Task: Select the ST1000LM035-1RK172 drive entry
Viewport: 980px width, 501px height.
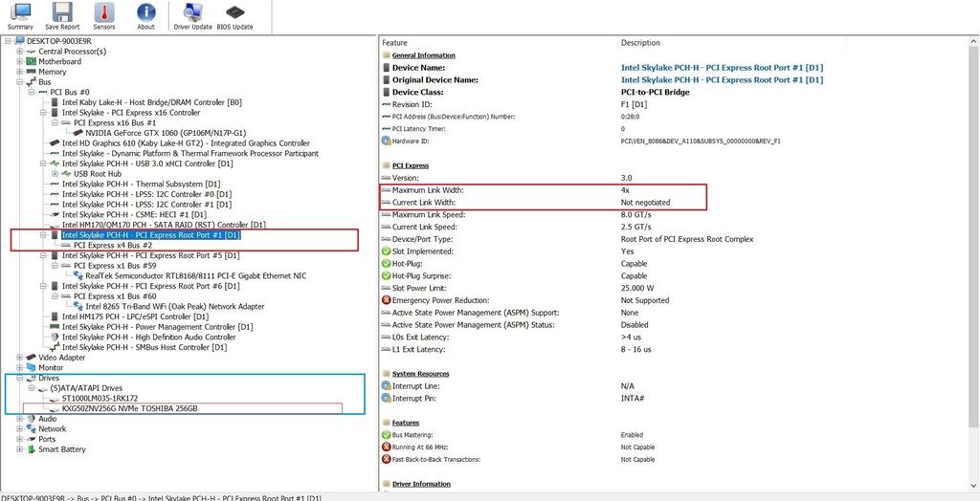Action: tap(100, 398)
